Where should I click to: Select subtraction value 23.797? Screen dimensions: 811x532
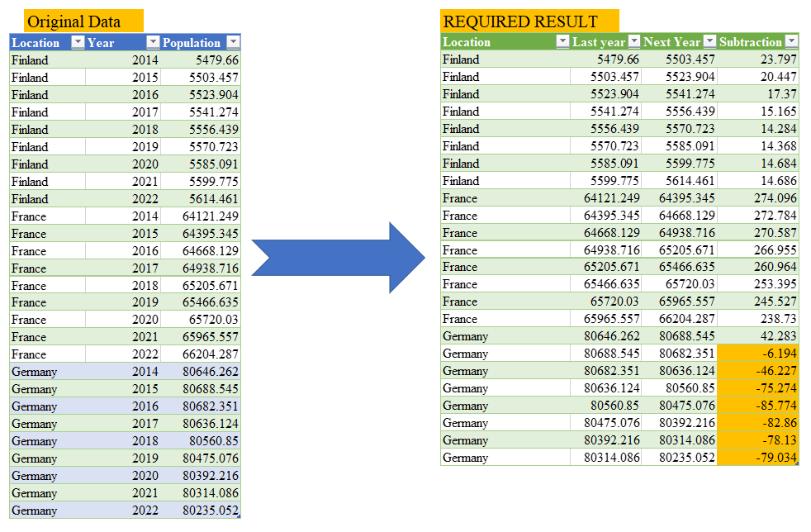(x=757, y=59)
